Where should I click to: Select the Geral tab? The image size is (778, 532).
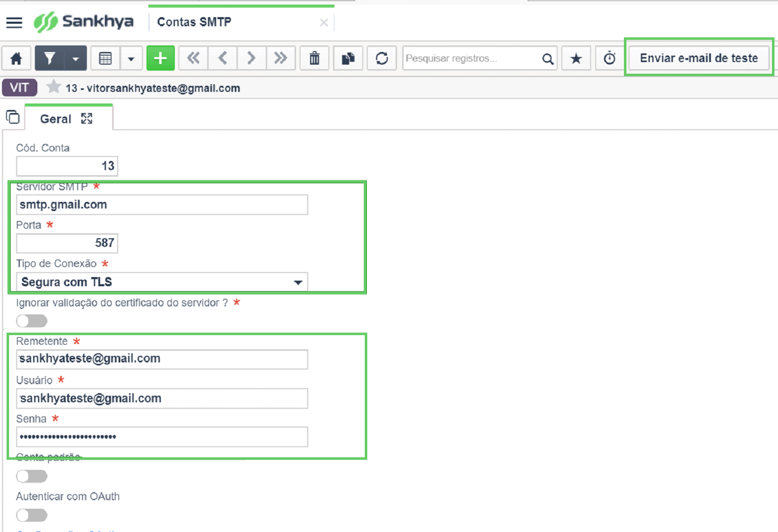click(x=56, y=119)
